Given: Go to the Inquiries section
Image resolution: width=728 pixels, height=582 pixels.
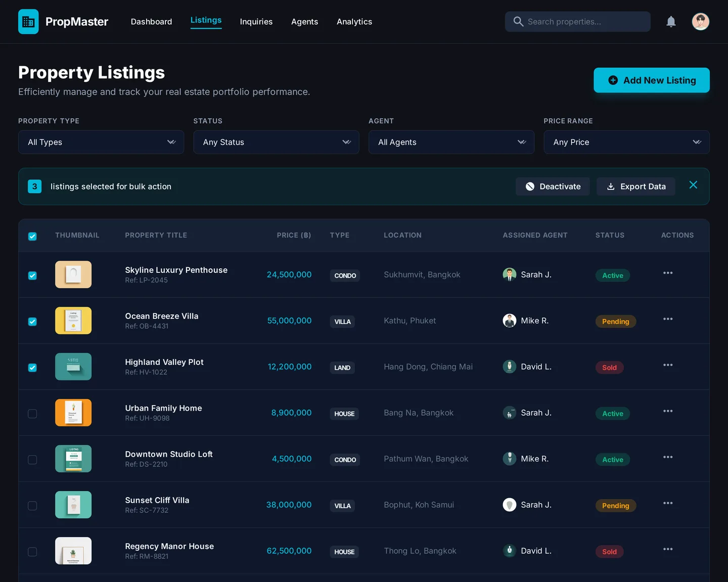Looking at the screenshot, I should pyautogui.click(x=256, y=21).
